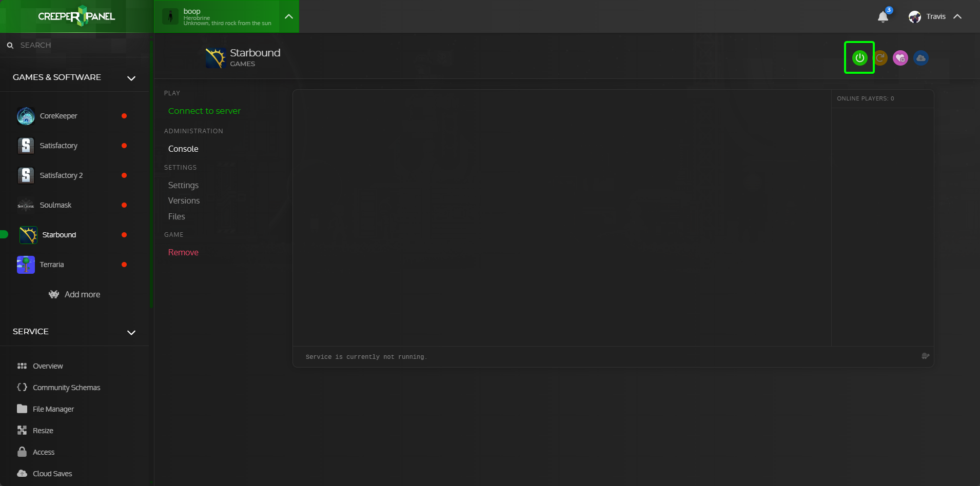Click the Terraria red status dot

coord(124,265)
